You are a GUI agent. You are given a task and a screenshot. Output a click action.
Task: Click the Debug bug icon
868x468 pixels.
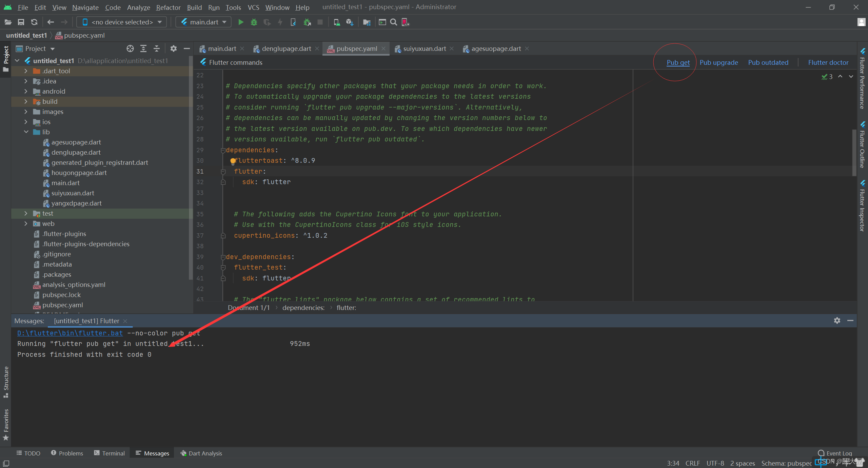254,22
